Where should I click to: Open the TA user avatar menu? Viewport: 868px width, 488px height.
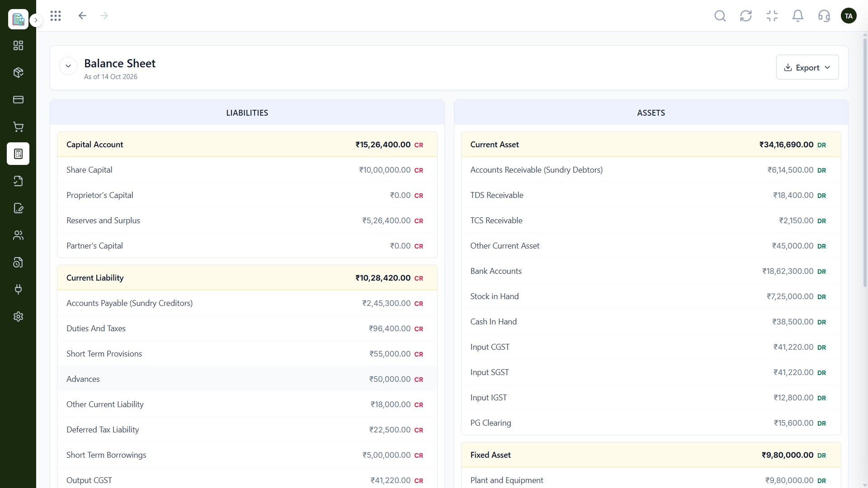pos(849,16)
